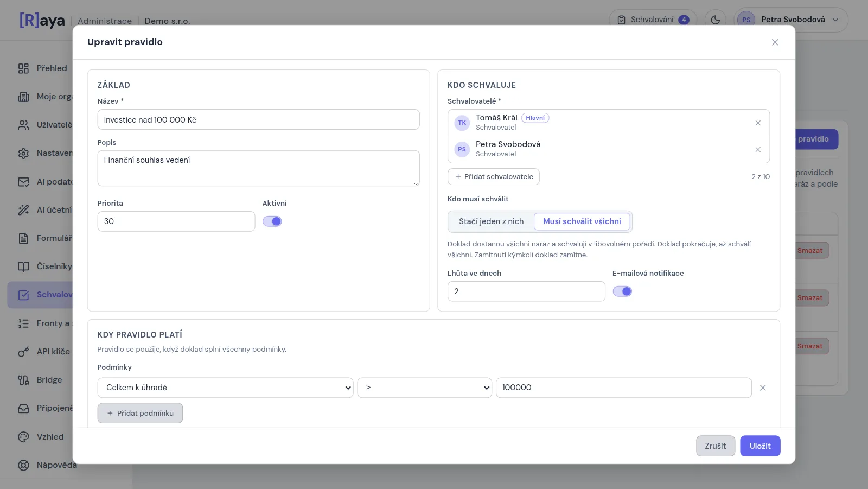Click Zrušit to cancel editing

point(716,446)
